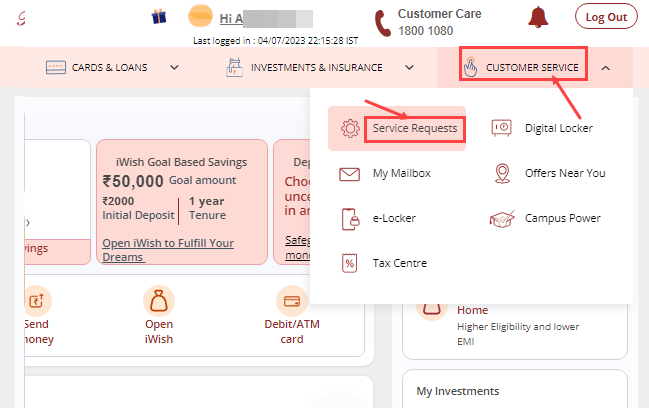Open the gift box rewards icon
Screen dimensions: 649x408
pyautogui.click(x=159, y=17)
